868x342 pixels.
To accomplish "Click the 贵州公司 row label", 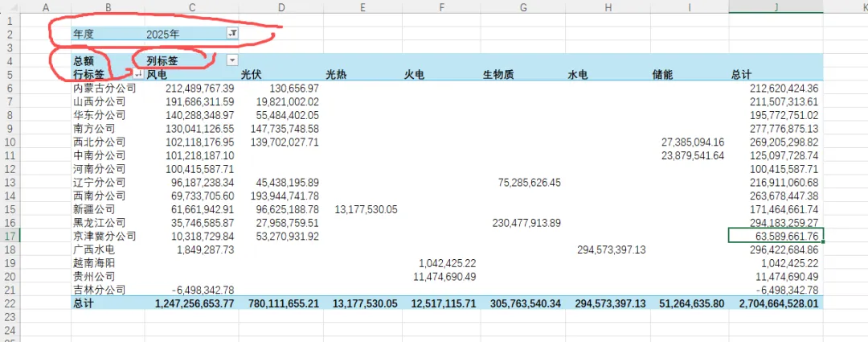I will pos(94,277).
